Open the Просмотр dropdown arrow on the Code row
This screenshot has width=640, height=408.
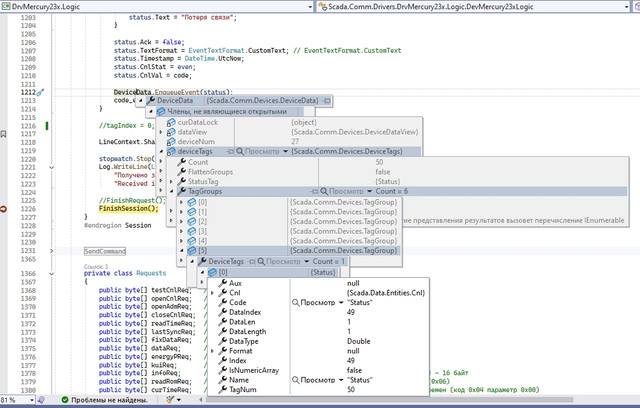click(x=341, y=303)
